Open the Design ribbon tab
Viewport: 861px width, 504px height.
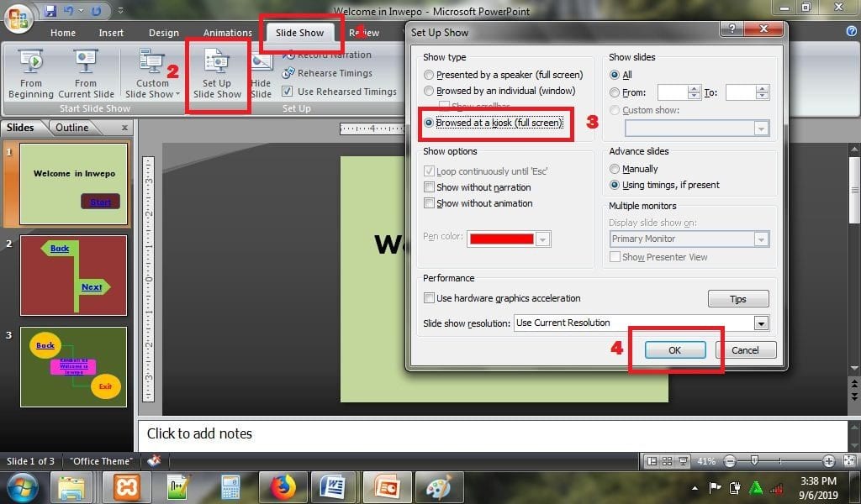(x=164, y=33)
